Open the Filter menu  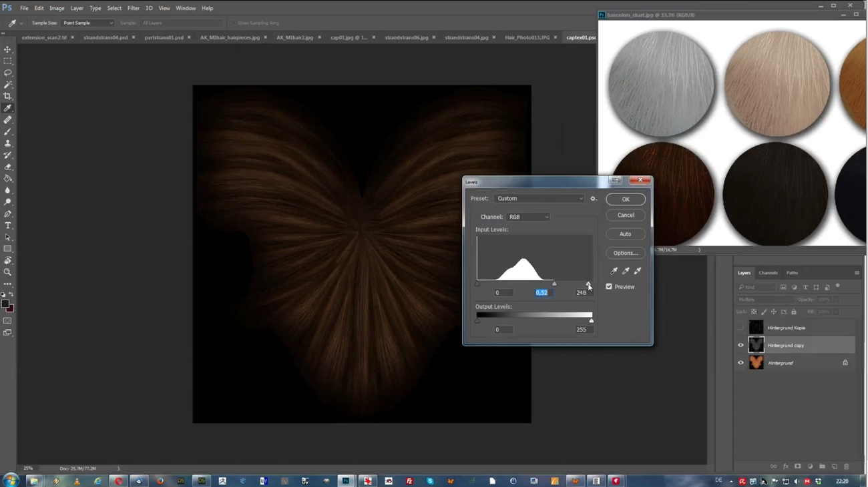coord(133,7)
